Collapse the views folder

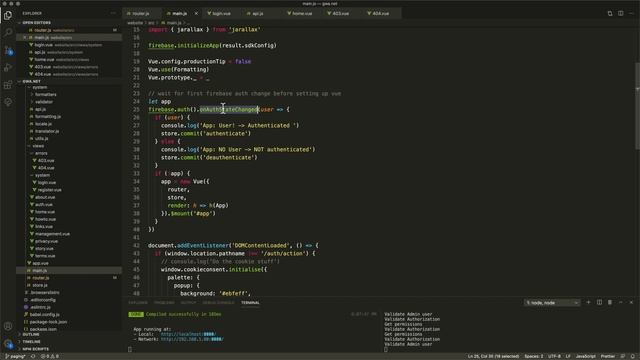(38, 146)
